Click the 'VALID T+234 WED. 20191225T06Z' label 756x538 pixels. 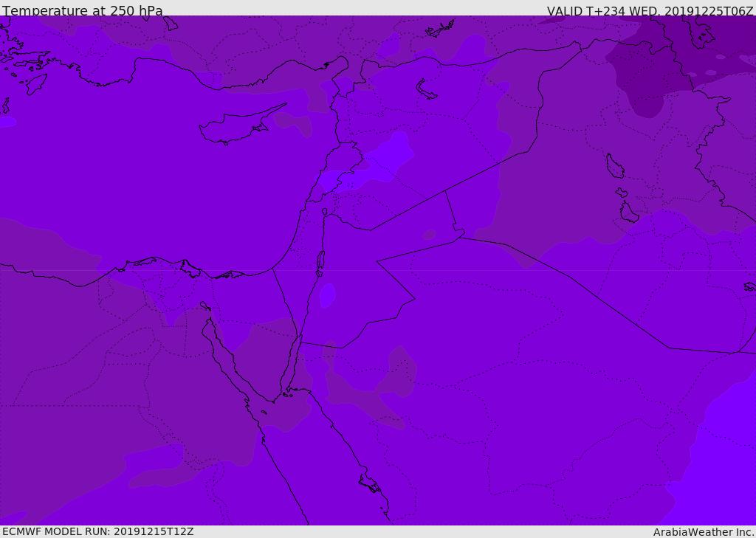(x=650, y=10)
